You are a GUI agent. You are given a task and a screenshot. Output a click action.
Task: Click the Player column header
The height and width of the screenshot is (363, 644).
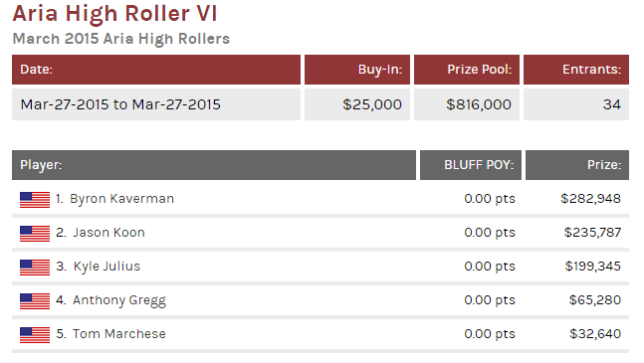(214, 165)
